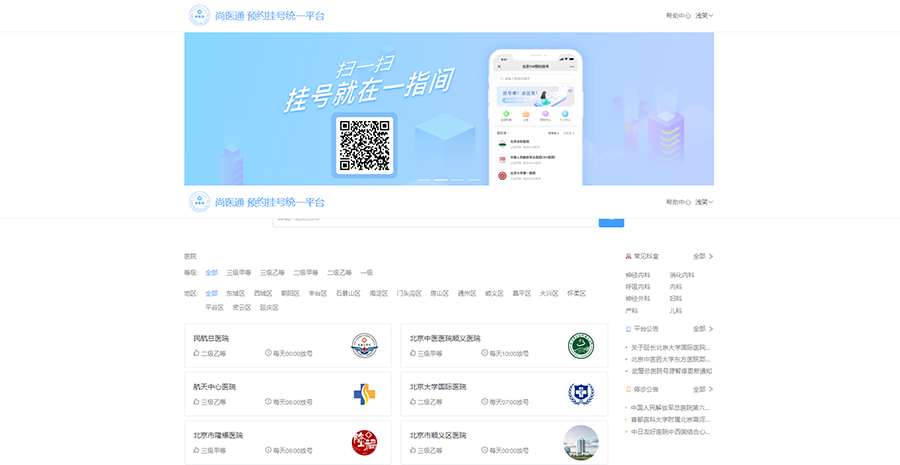Open announcement 北京中医药大学东方医院
Image resolution: width=900 pixels, height=465 pixels.
click(670, 359)
